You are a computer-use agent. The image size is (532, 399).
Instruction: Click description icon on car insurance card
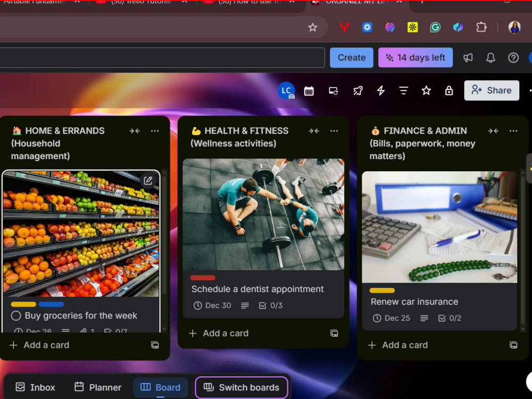coord(424,318)
